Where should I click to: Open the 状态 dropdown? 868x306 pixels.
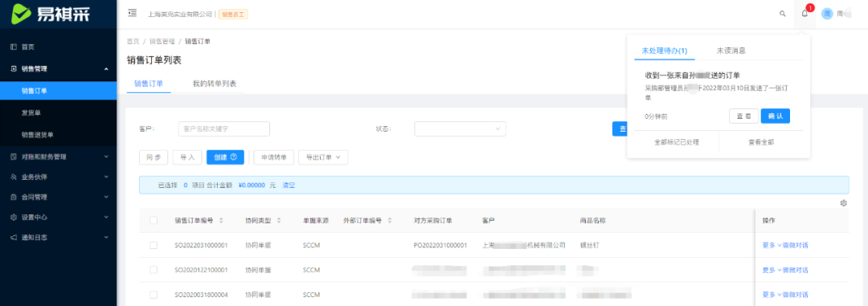460,129
